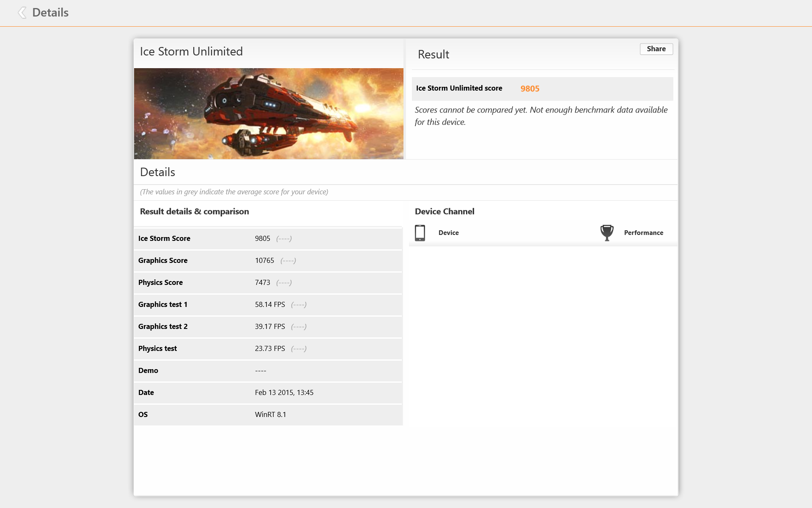Click the Device Channel heading
Screen dimensions: 812x508
coord(444,211)
